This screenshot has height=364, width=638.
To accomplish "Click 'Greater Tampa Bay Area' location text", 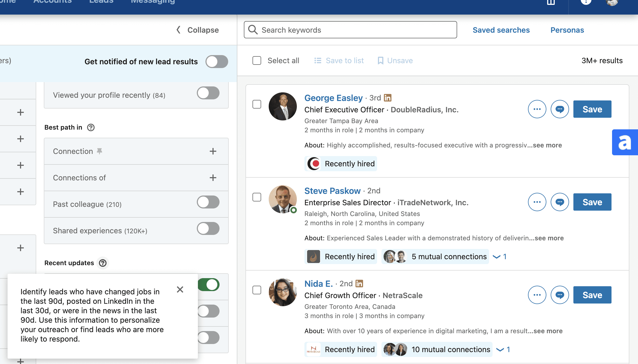I will point(341,121).
